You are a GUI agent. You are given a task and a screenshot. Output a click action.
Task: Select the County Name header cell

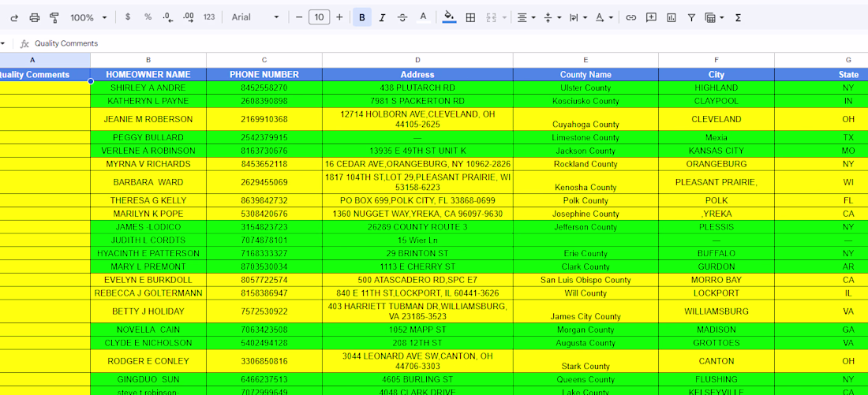[586, 74]
